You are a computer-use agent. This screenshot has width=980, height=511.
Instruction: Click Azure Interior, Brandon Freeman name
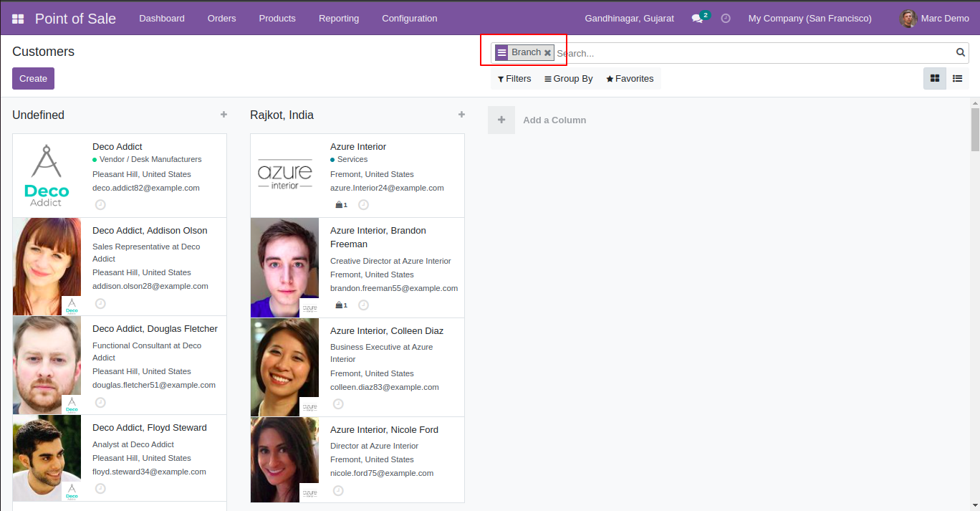click(378, 237)
